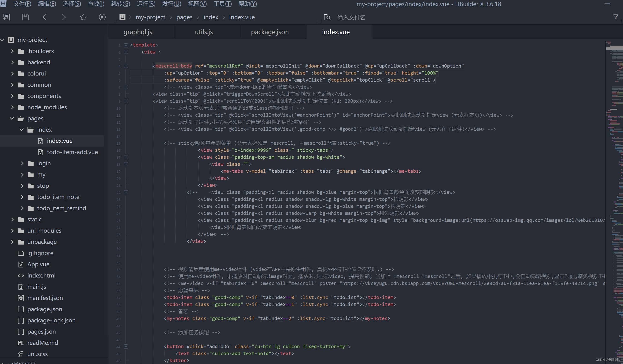Go forward with the right arrow icon
The height and width of the screenshot is (364, 623).
point(64,17)
